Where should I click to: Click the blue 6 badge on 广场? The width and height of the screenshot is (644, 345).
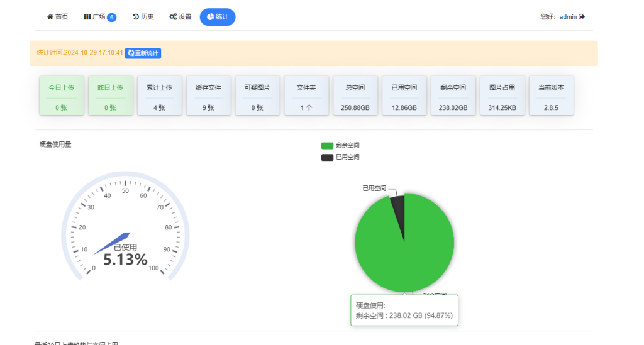pos(112,17)
